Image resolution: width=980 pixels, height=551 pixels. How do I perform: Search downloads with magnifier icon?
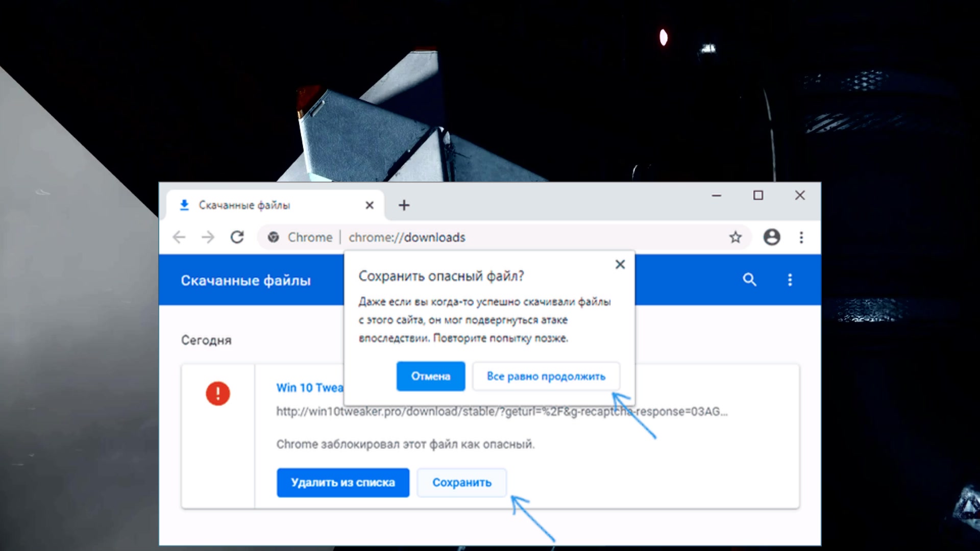(x=749, y=280)
